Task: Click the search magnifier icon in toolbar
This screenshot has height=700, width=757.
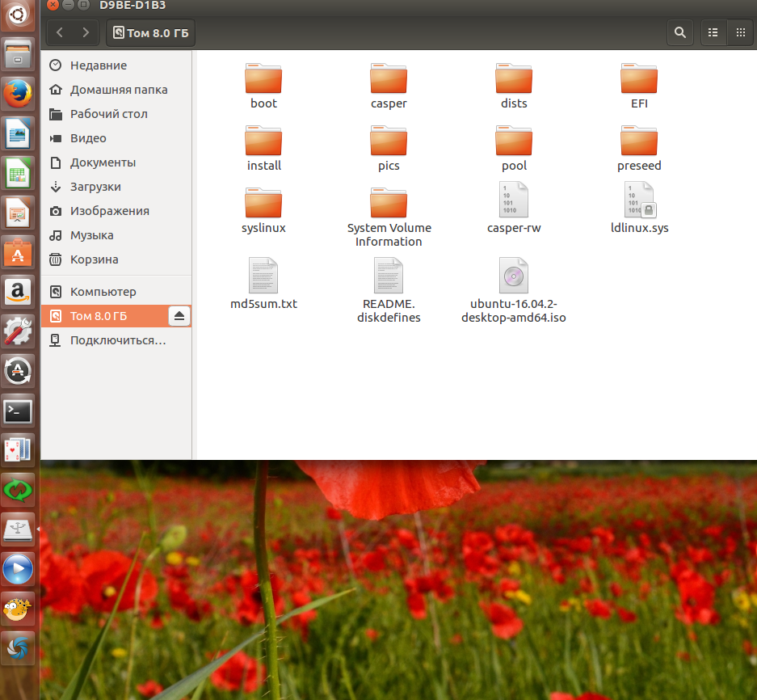Action: click(680, 33)
